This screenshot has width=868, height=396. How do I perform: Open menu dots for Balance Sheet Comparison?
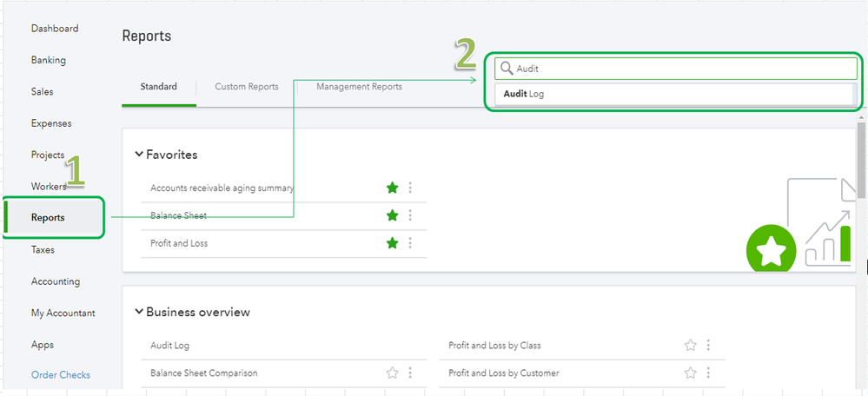[x=410, y=373]
